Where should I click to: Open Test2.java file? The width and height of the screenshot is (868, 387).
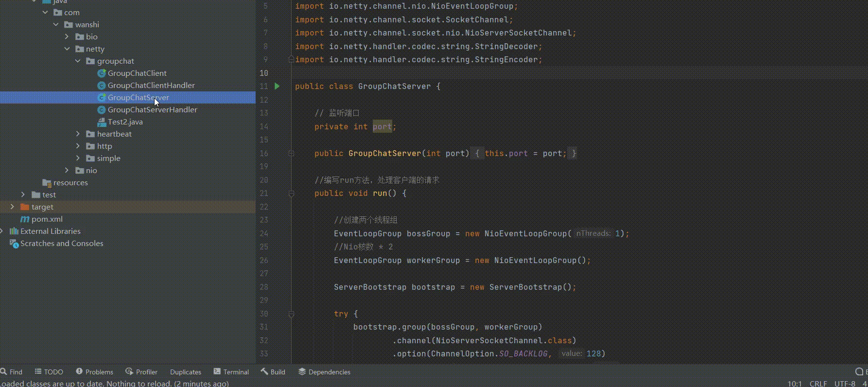[x=125, y=122]
